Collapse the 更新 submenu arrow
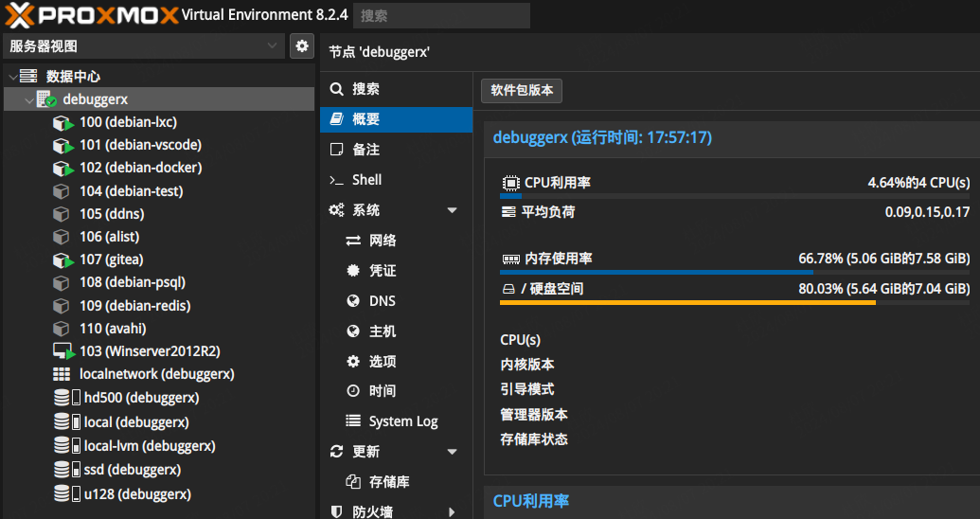The image size is (980, 519). 452,452
